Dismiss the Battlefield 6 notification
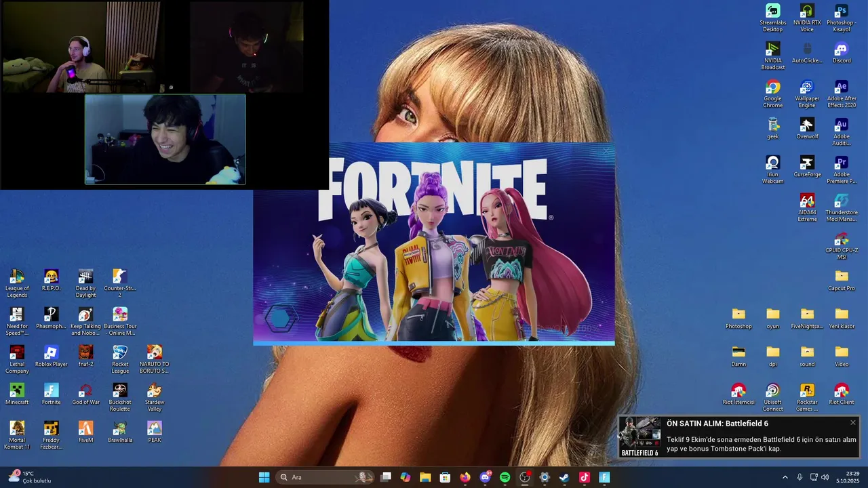The height and width of the screenshot is (488, 868). (853, 422)
